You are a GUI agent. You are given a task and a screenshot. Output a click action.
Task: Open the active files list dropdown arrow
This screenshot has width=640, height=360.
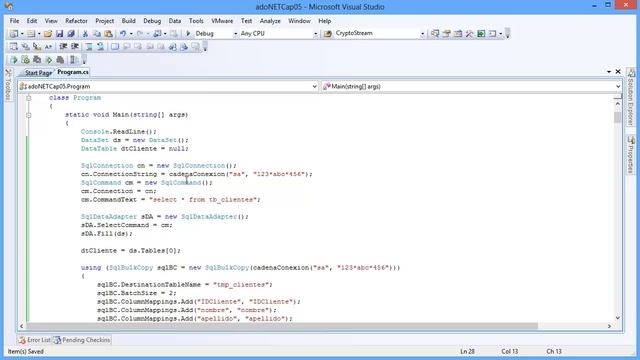click(609, 72)
